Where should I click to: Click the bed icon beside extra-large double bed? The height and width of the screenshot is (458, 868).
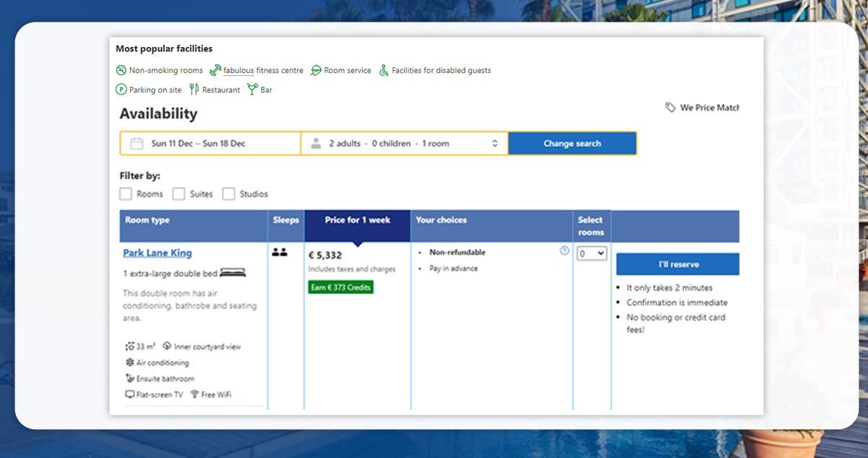click(x=233, y=273)
